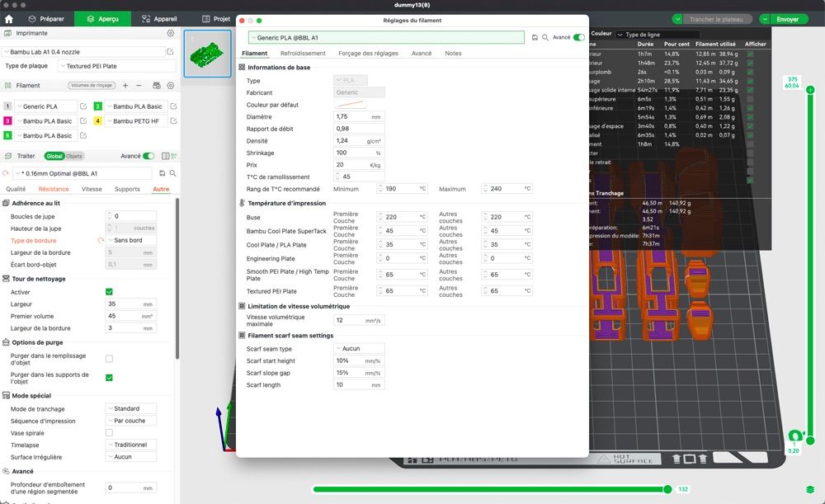
Task: Edit filament 1 Generic PLA preset
Action: 83,106
